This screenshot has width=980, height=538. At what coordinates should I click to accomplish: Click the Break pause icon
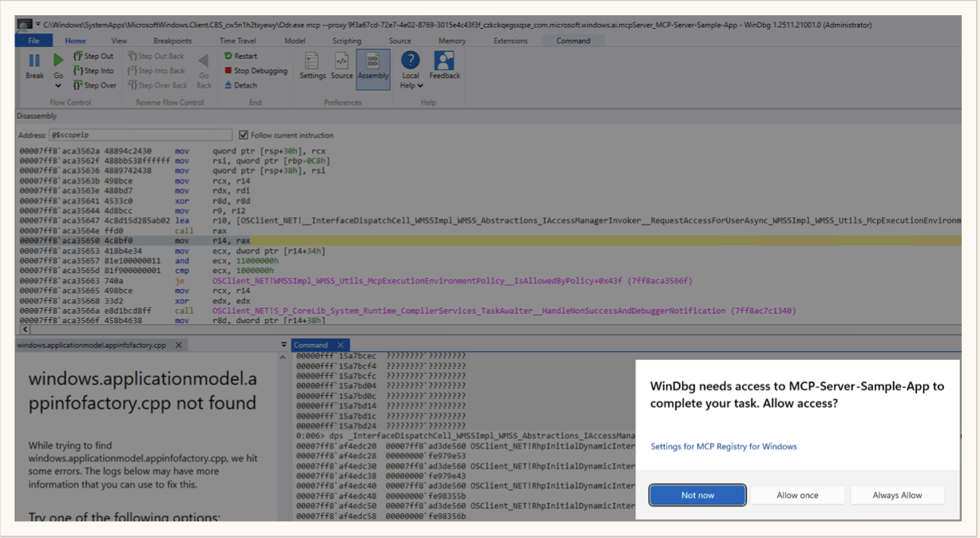coord(34,61)
